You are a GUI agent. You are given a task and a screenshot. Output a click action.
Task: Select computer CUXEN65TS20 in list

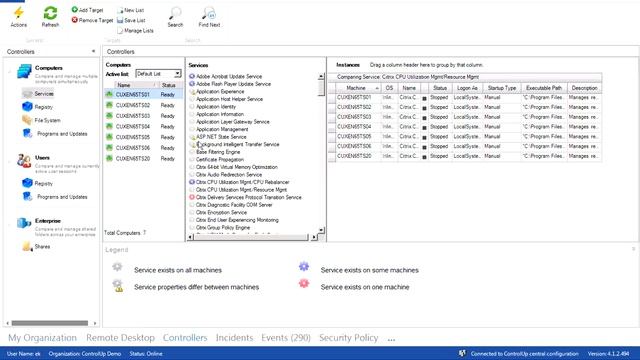[143, 158]
